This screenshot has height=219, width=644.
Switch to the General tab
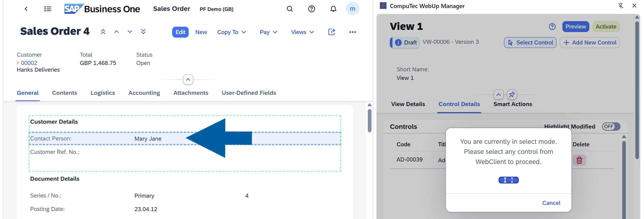[x=28, y=93]
